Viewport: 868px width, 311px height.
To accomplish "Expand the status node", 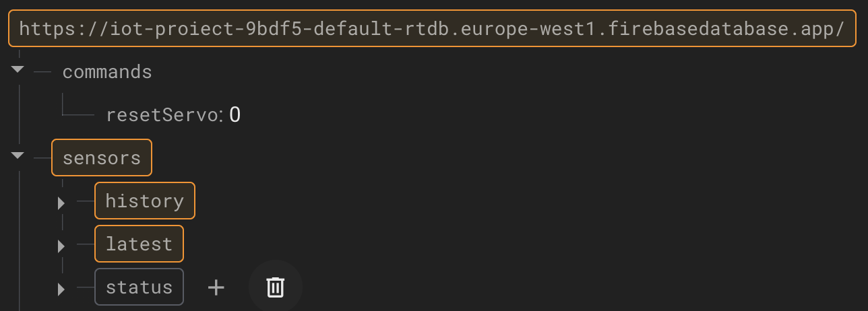I will [x=61, y=289].
